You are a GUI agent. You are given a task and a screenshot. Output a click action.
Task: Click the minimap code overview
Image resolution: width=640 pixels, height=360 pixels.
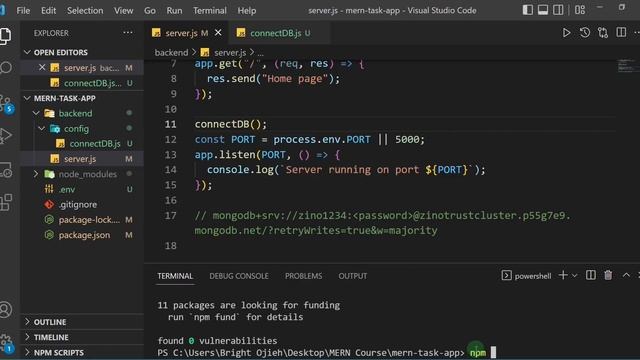pos(627,66)
